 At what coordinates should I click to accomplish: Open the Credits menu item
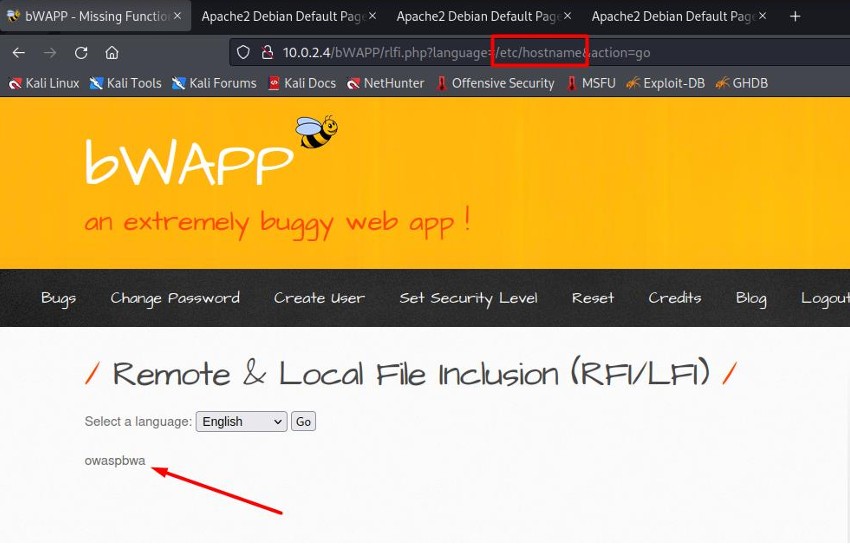coord(675,298)
